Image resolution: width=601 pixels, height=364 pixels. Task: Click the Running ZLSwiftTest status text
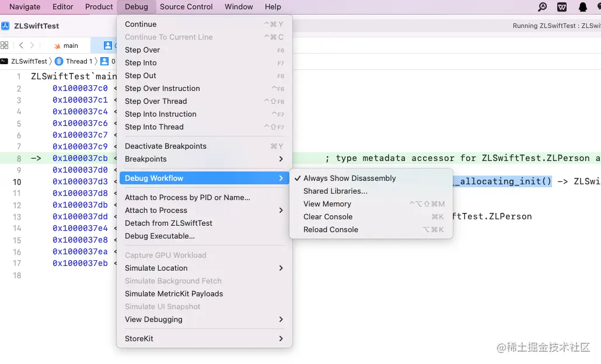557,26
